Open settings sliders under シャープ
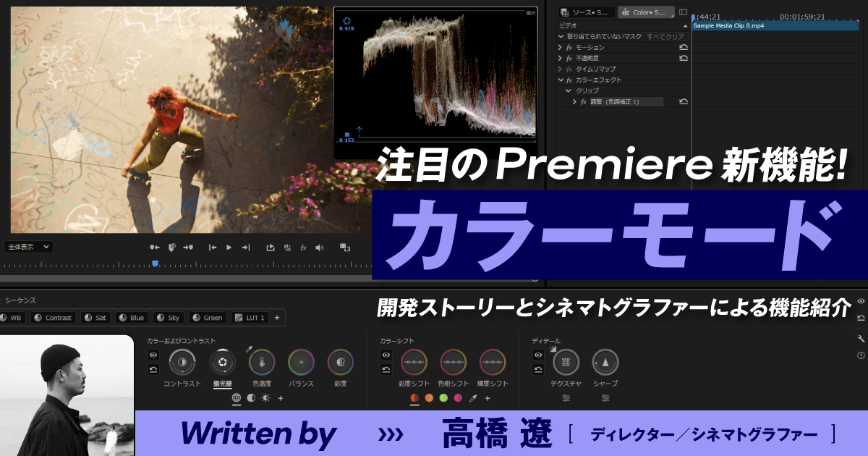Viewport: 868px width, 456px height. click(x=605, y=398)
